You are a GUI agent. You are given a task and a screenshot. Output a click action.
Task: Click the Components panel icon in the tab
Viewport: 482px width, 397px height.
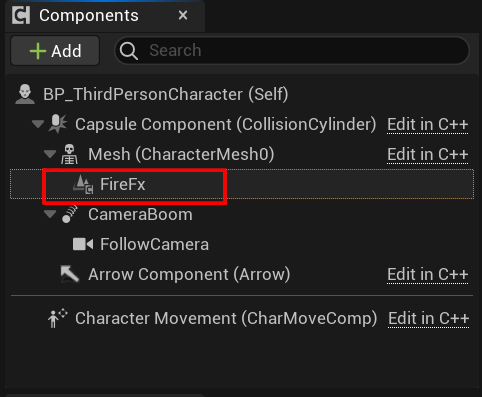tap(21, 16)
